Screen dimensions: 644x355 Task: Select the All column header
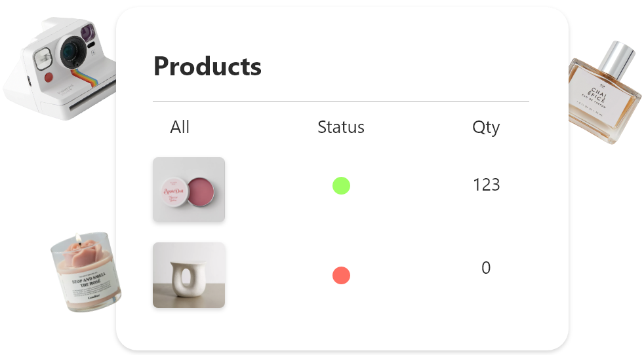180,127
